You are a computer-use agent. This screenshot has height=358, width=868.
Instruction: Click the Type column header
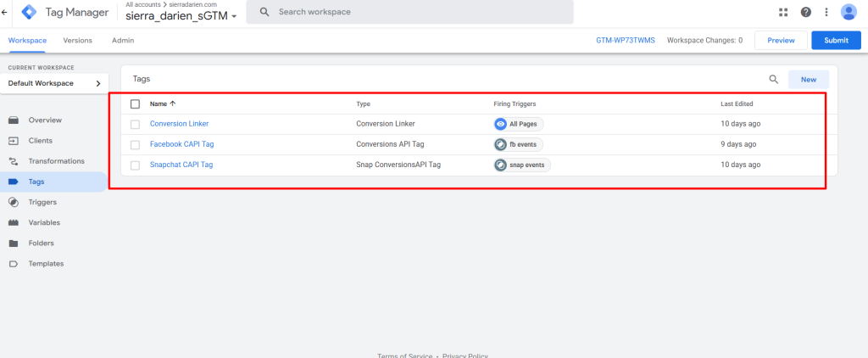[363, 103]
